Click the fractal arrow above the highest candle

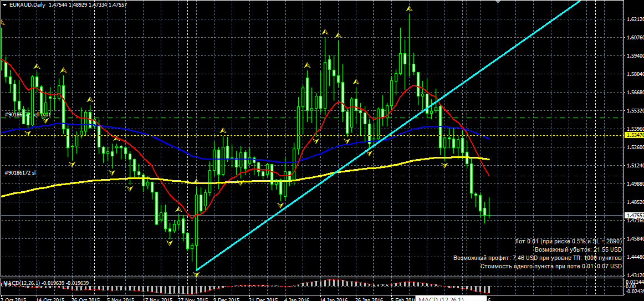point(408,8)
